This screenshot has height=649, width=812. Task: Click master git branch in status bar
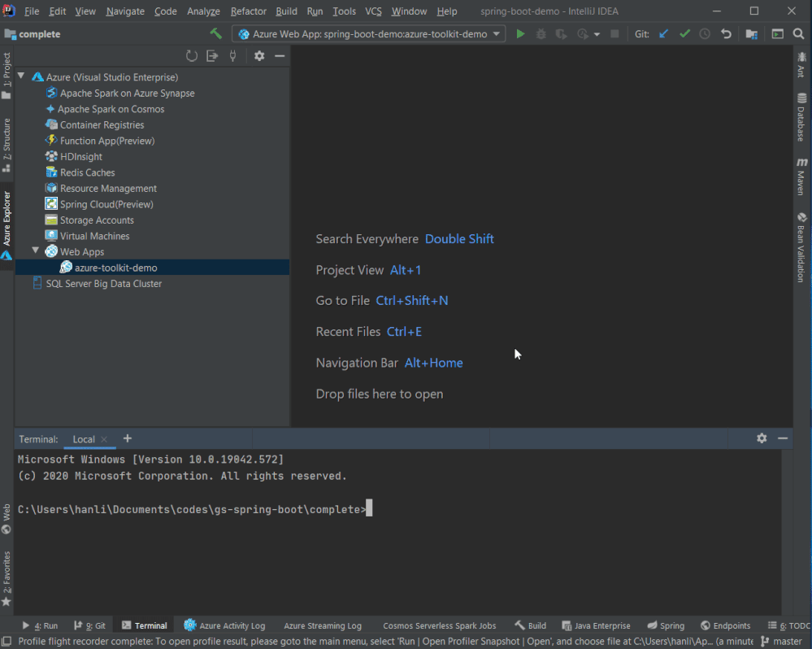[x=782, y=641]
